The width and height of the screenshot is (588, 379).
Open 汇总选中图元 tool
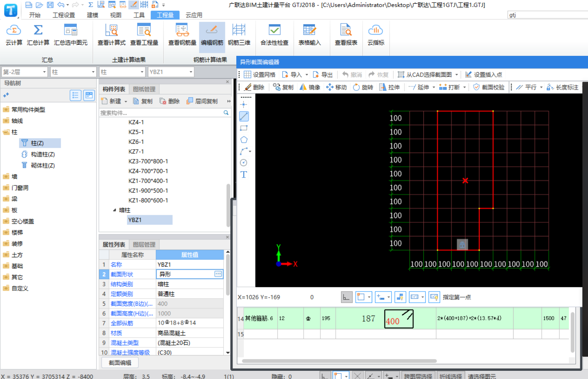point(71,35)
